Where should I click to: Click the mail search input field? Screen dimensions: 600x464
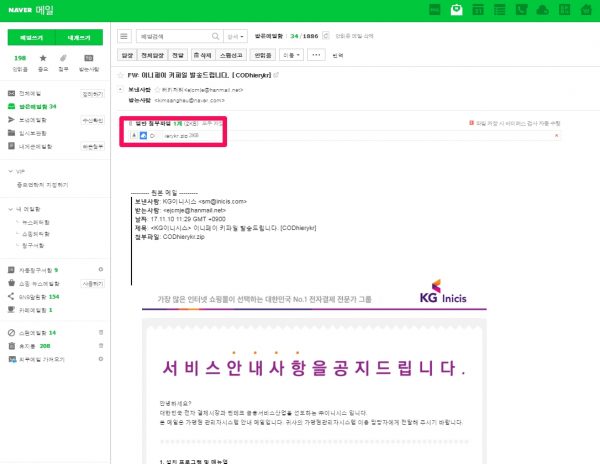[173, 36]
